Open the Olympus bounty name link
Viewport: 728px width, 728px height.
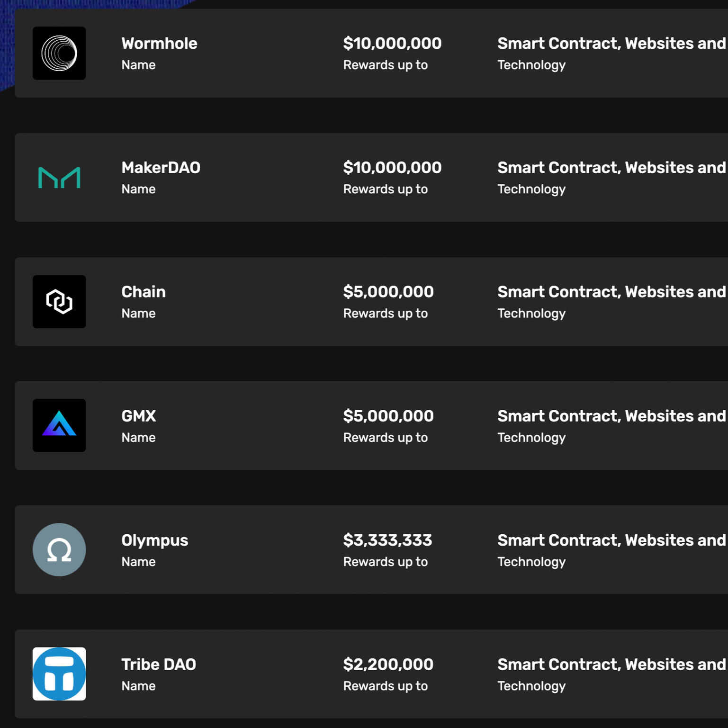click(154, 540)
